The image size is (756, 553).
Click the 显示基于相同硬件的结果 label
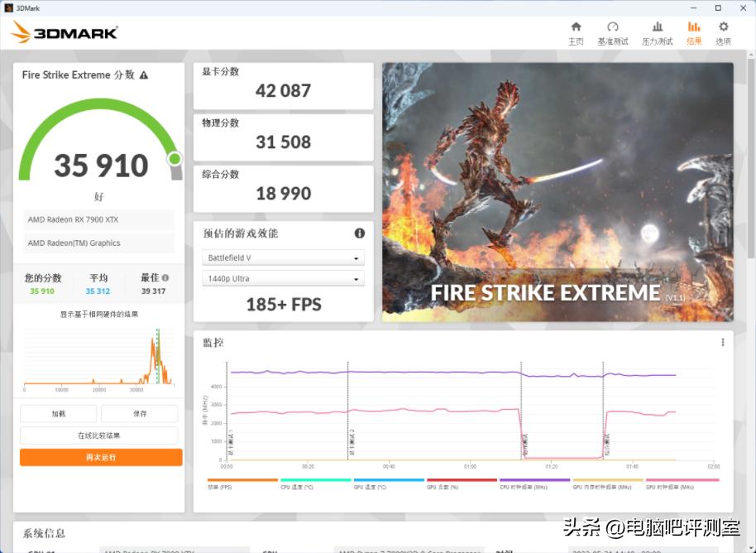(x=98, y=314)
